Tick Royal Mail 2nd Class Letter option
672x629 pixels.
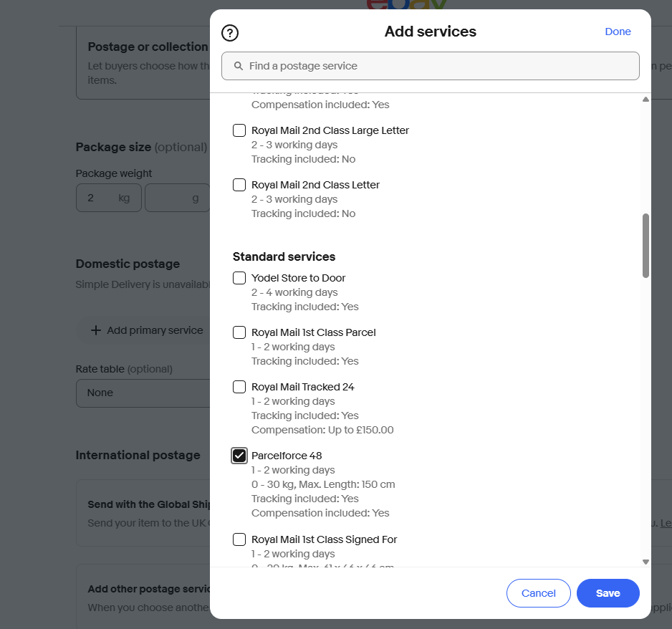pyautogui.click(x=239, y=185)
